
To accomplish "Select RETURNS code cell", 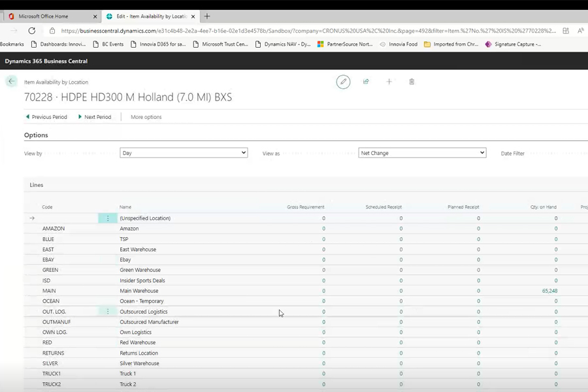I will tap(54, 353).
